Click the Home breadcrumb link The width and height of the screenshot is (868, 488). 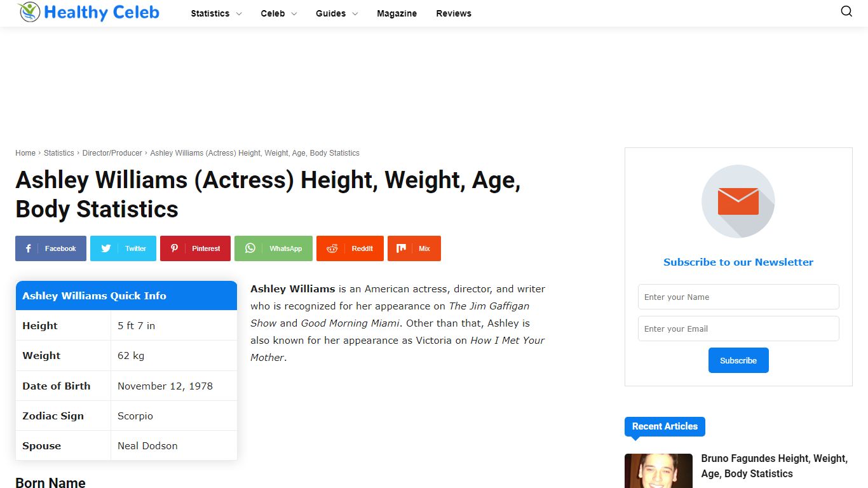(25, 153)
